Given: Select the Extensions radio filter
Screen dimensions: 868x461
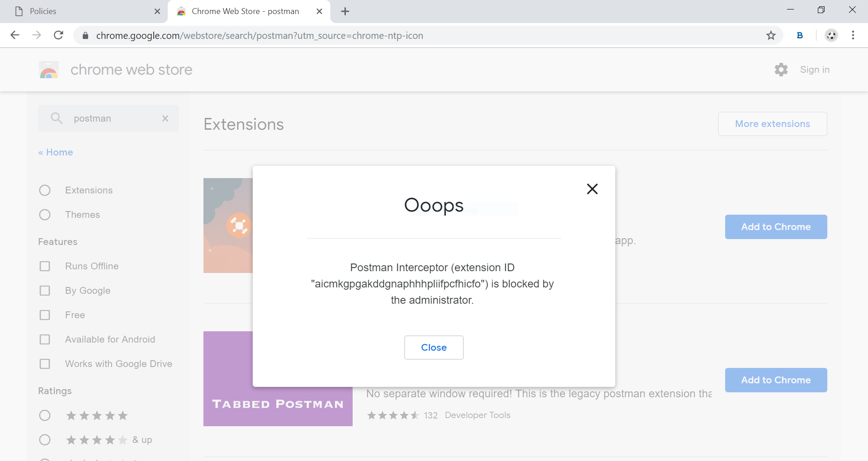Looking at the screenshot, I should [x=45, y=190].
